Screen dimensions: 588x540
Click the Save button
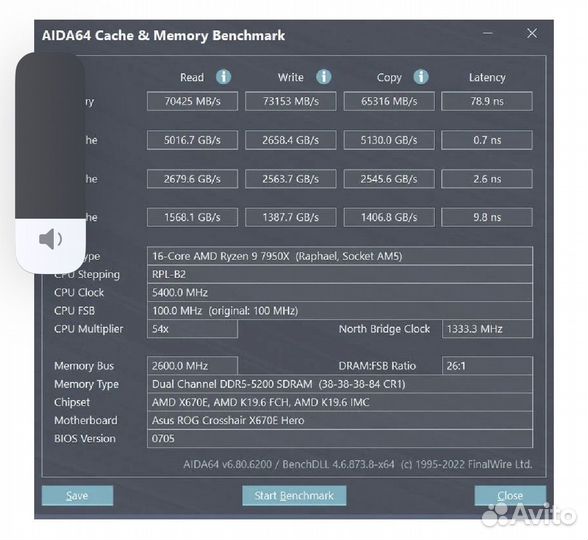tap(77, 496)
